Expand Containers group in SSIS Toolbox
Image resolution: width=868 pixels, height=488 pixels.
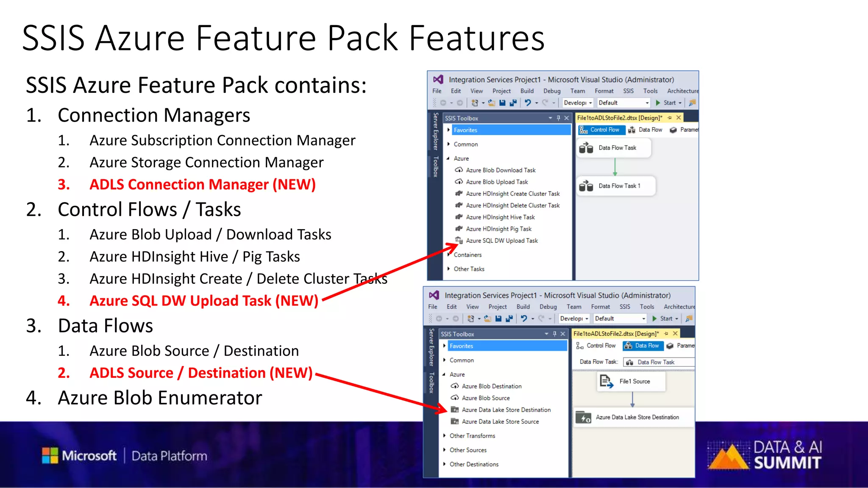point(448,255)
